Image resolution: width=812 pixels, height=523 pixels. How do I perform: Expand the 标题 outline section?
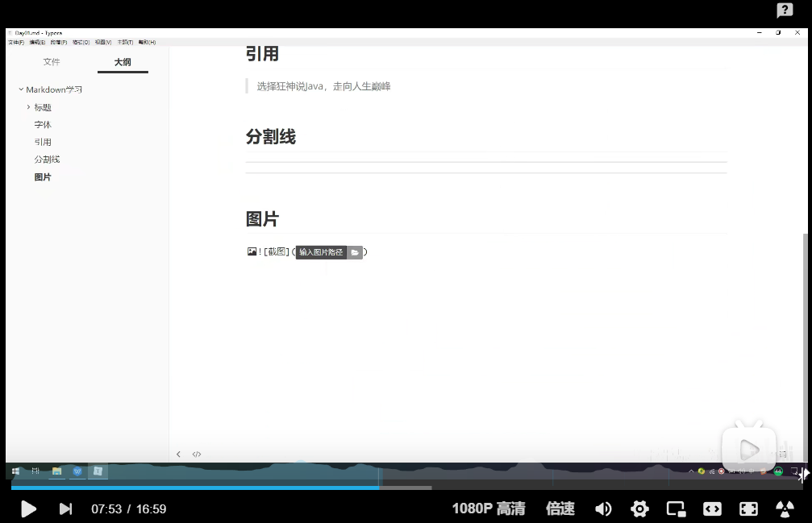[x=29, y=106]
